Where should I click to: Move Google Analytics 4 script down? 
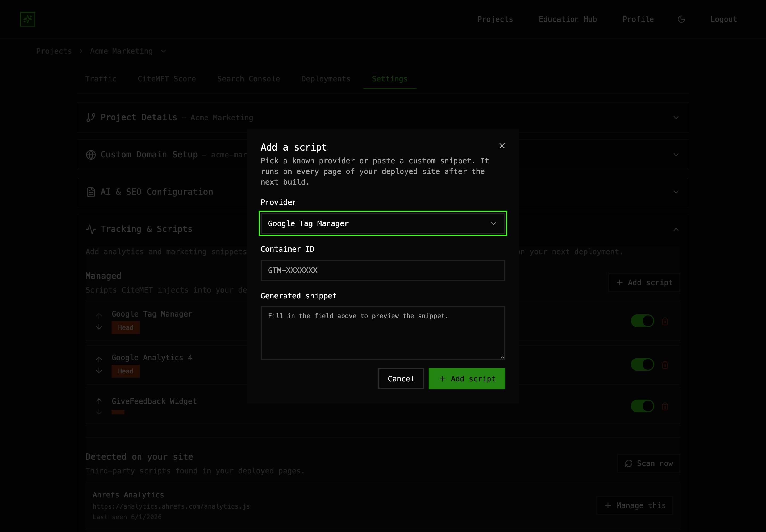point(99,371)
